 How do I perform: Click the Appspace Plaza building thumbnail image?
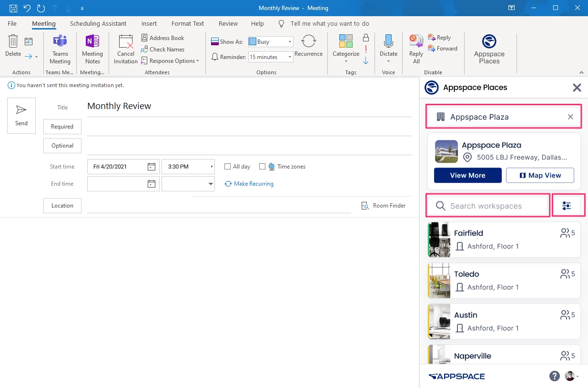446,151
